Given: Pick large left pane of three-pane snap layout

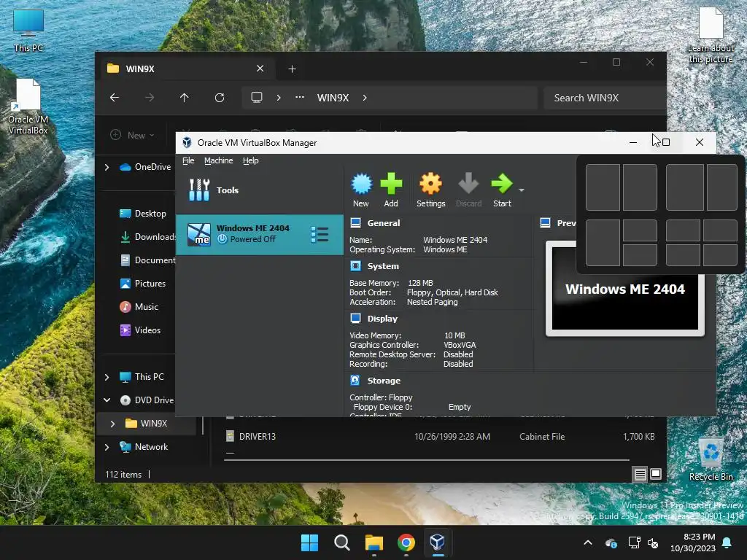Looking at the screenshot, I should [603, 242].
